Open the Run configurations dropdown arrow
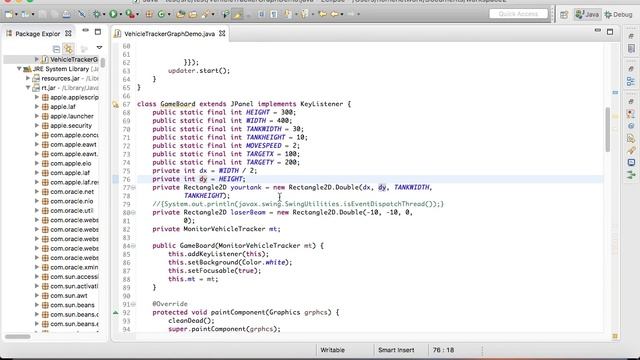Viewport: 640px width, 360px height. 120,14
